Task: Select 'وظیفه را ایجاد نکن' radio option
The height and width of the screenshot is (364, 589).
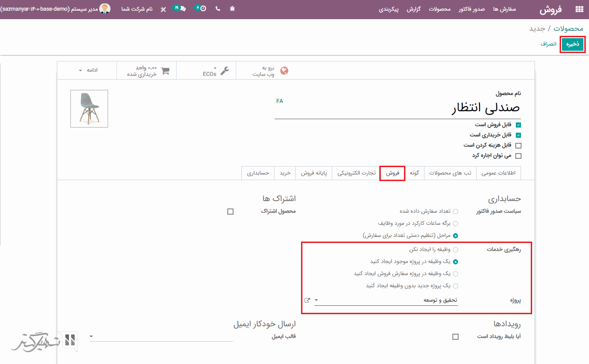Action: click(x=455, y=250)
